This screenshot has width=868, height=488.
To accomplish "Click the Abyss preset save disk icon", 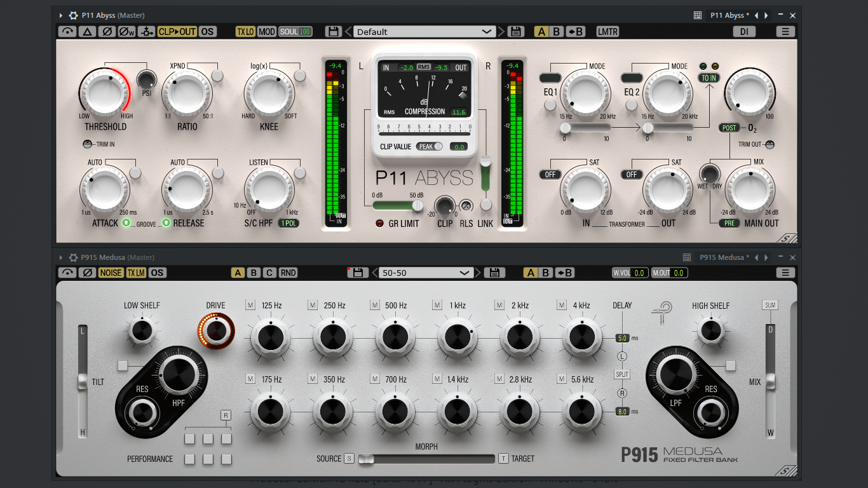I will pos(333,31).
